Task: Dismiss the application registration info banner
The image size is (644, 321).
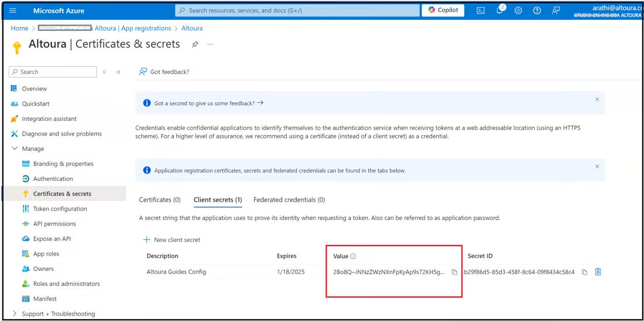Action: tap(597, 167)
